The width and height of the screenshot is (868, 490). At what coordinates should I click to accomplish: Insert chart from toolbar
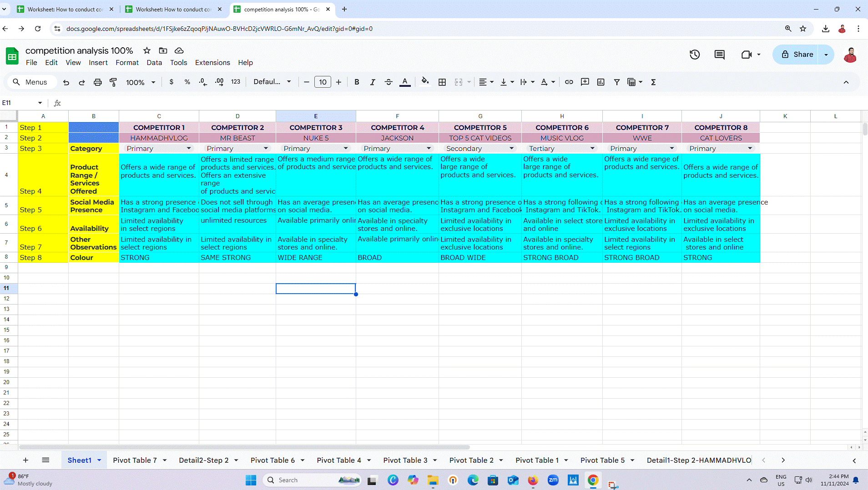pyautogui.click(x=601, y=82)
